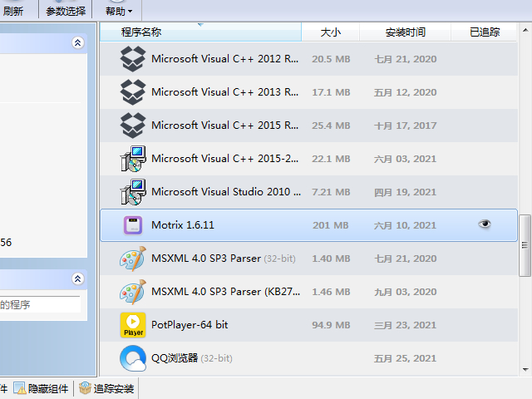Collapse the upper left sidebar panel
This screenshot has width=532, height=399.
[77, 42]
